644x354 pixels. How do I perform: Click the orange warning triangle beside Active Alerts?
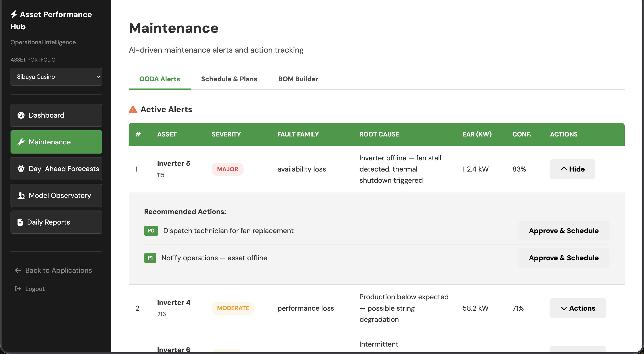pyautogui.click(x=133, y=109)
